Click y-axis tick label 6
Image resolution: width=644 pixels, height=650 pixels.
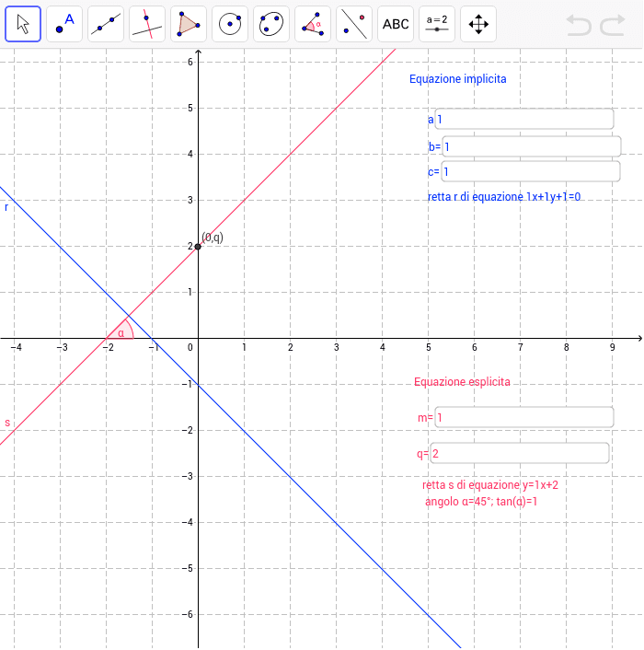(190, 62)
